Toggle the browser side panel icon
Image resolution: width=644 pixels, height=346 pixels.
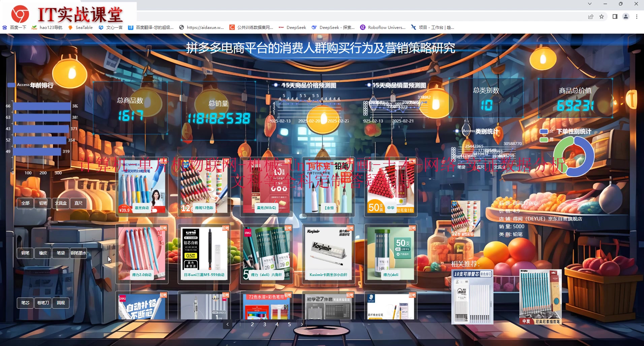pyautogui.click(x=615, y=16)
